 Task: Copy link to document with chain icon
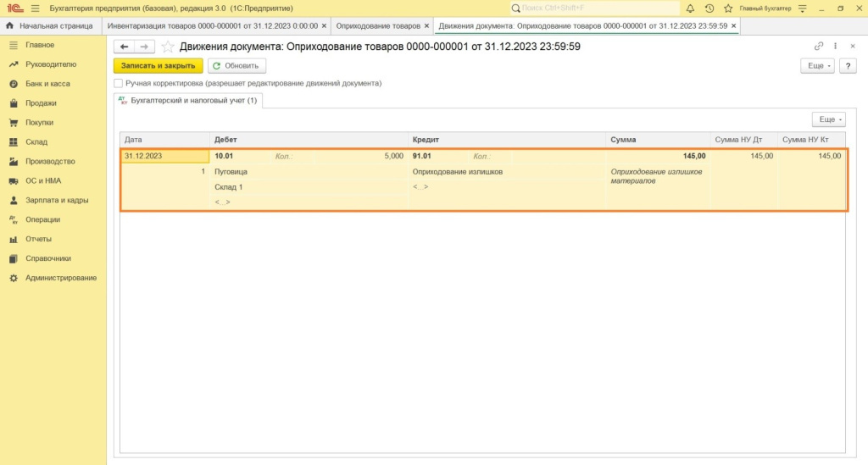pos(819,47)
